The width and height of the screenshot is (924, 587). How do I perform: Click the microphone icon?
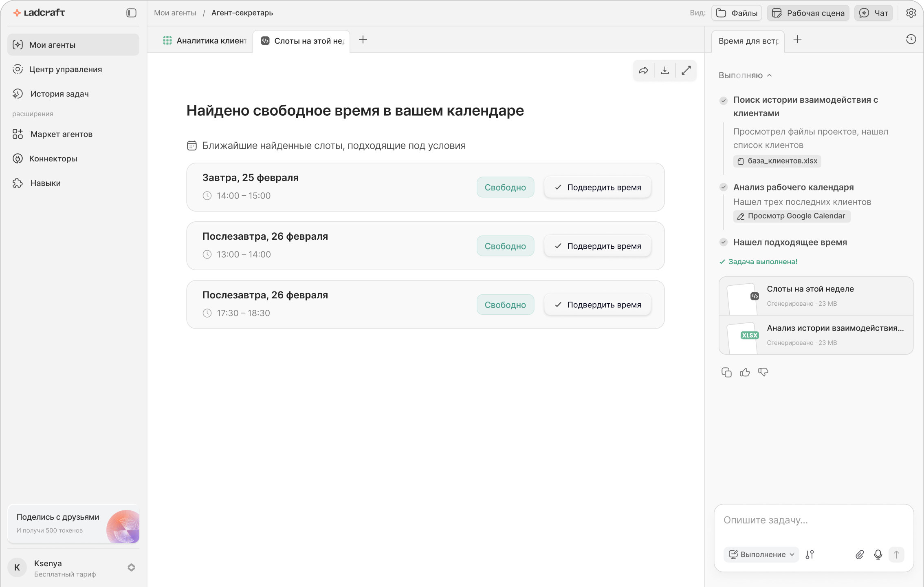coord(878,554)
